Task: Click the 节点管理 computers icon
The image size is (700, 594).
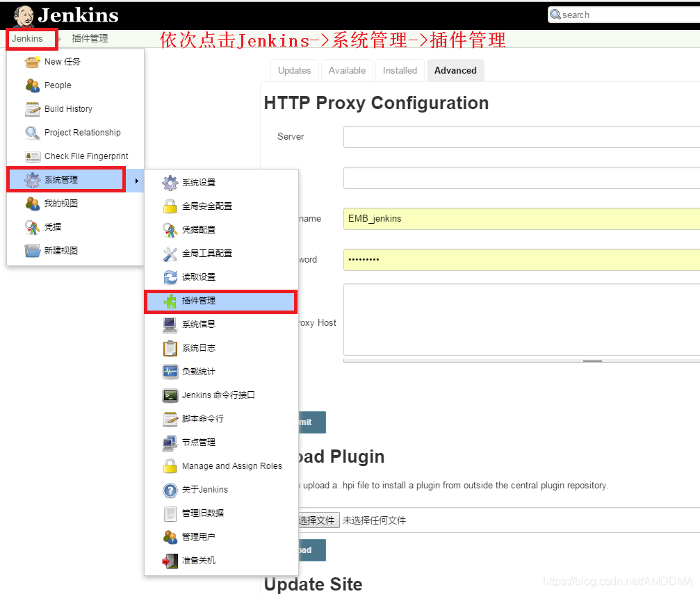Action: (x=170, y=443)
